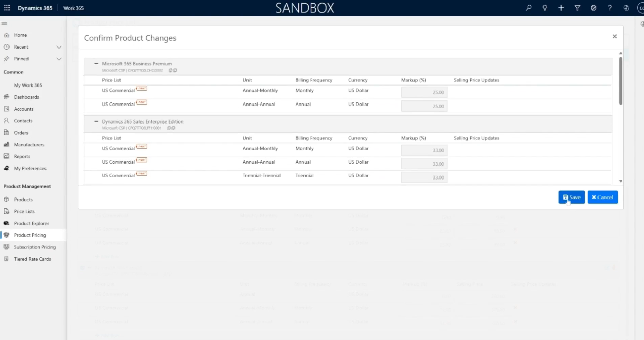Click new badge on Business Premium Annual-Monthly row
This screenshot has height=340, width=644.
click(142, 89)
